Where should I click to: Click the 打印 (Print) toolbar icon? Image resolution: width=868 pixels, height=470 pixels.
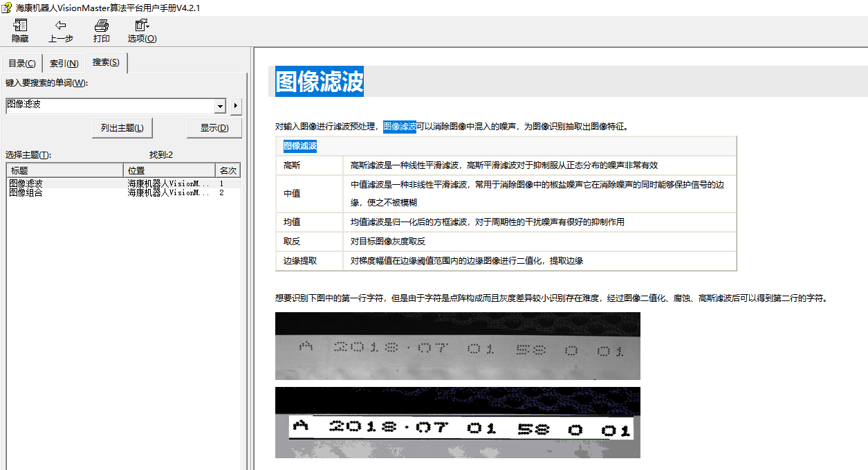[102, 31]
